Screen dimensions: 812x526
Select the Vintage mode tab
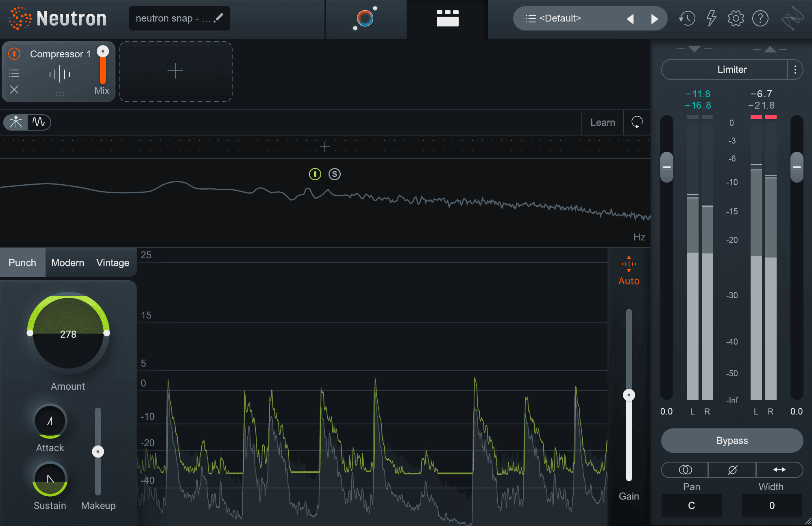coord(113,263)
